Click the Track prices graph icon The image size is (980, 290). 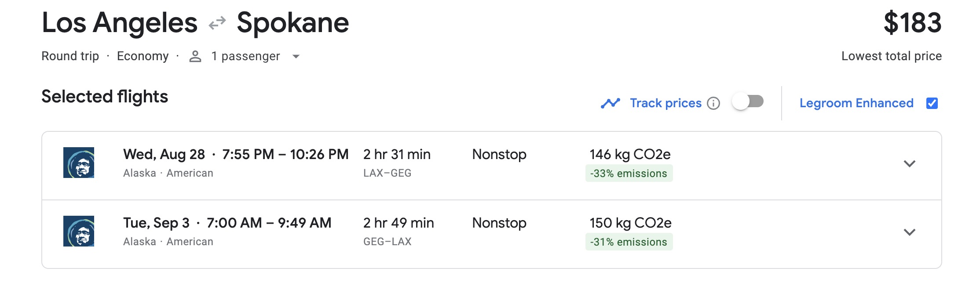[x=610, y=103]
